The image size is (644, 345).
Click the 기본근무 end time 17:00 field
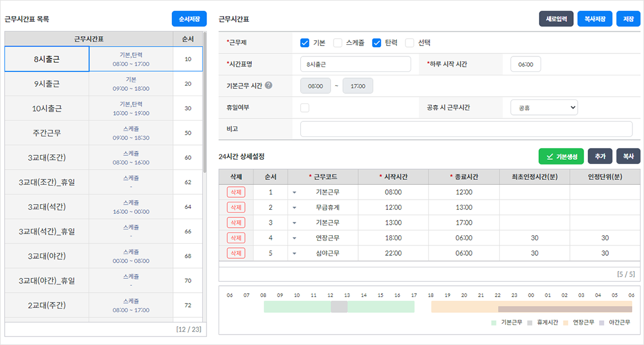coord(358,86)
